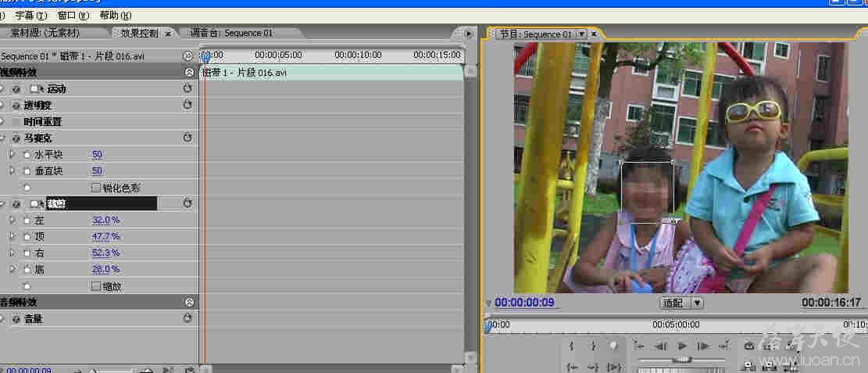Expand the 垂直块 parameter
868x373 pixels.
[x=13, y=171]
